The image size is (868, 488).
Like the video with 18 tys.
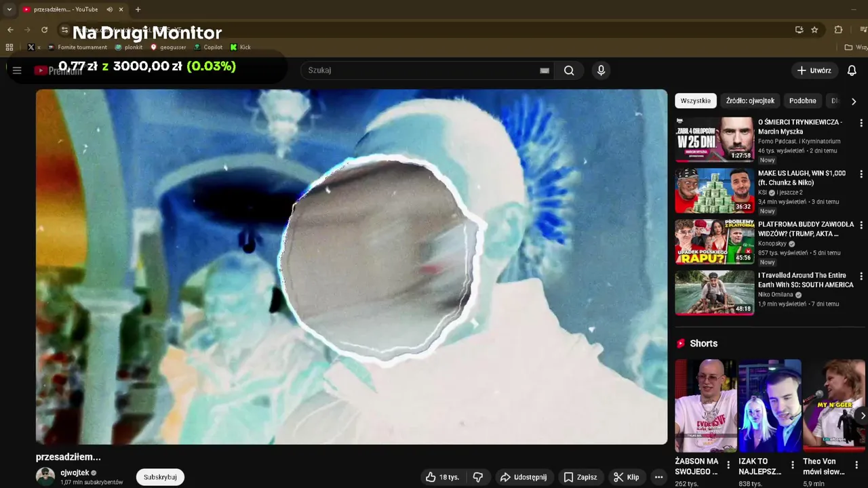coord(441,477)
